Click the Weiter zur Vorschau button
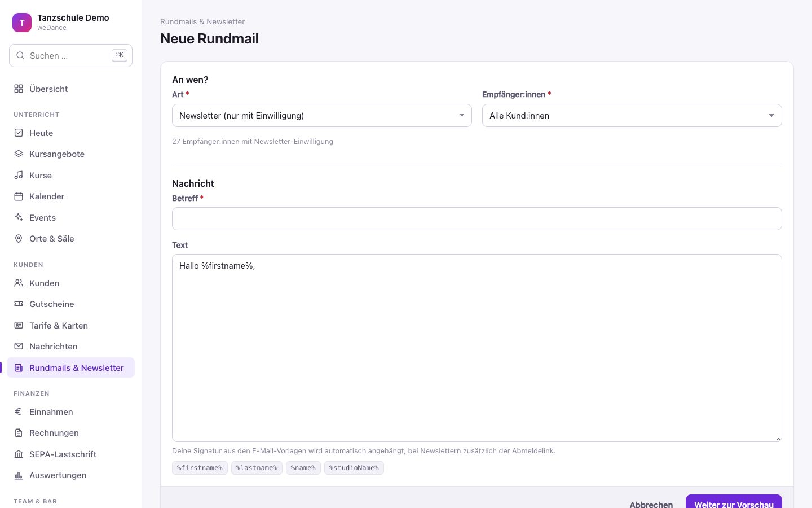 point(734,501)
